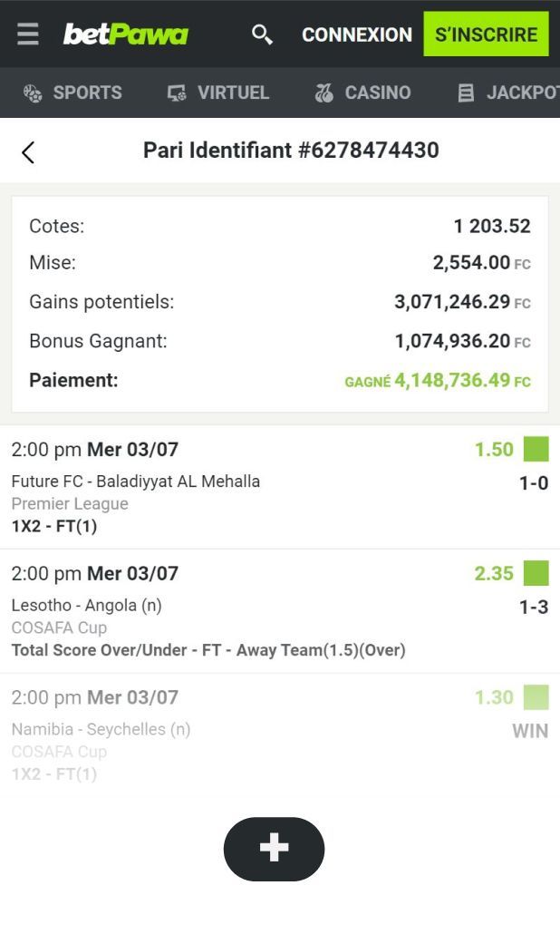Expand bet legs with plus button
This screenshot has width=560, height=934.
274,849
